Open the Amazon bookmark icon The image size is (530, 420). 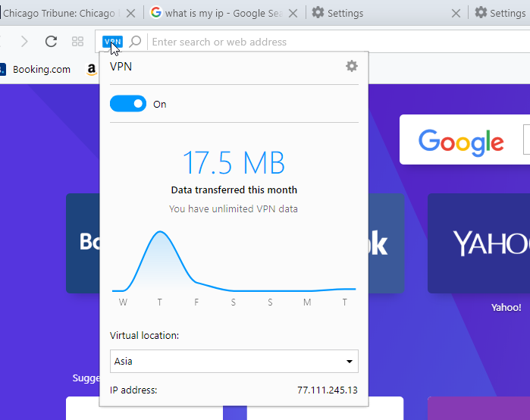(x=92, y=70)
